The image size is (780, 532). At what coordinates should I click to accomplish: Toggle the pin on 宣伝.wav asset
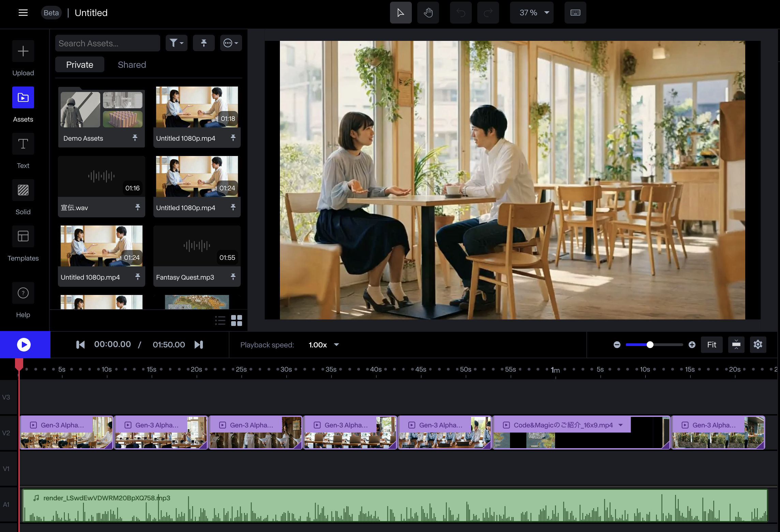pyautogui.click(x=137, y=207)
